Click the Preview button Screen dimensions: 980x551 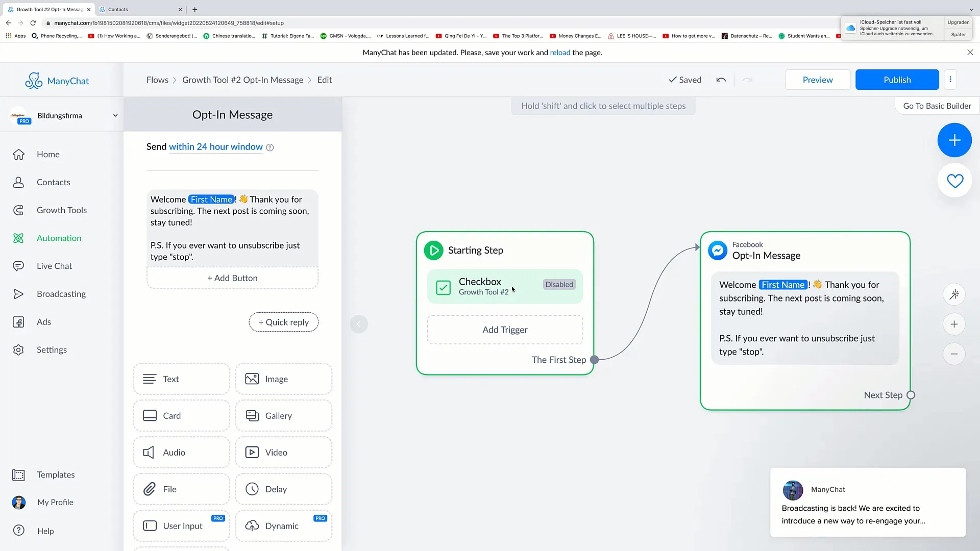pyautogui.click(x=817, y=80)
